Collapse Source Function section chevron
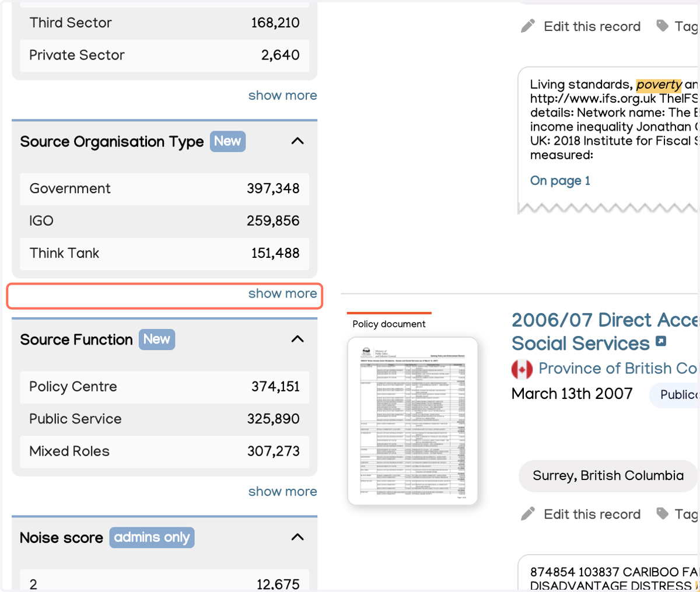This screenshot has height=592, width=700. (x=297, y=339)
